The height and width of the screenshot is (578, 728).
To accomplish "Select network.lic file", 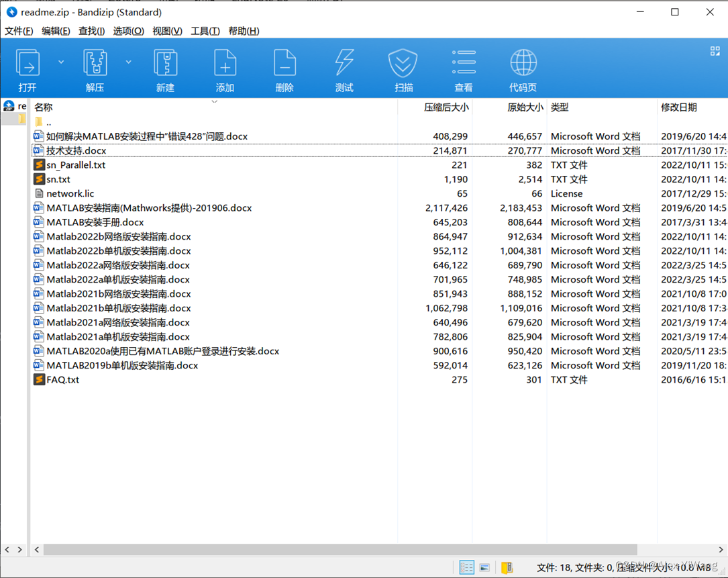I will point(70,194).
